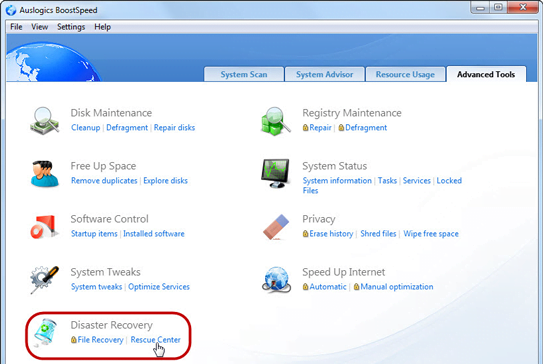Click the Privacy eraser icon
Image resolution: width=543 pixels, height=364 pixels.
[276, 227]
